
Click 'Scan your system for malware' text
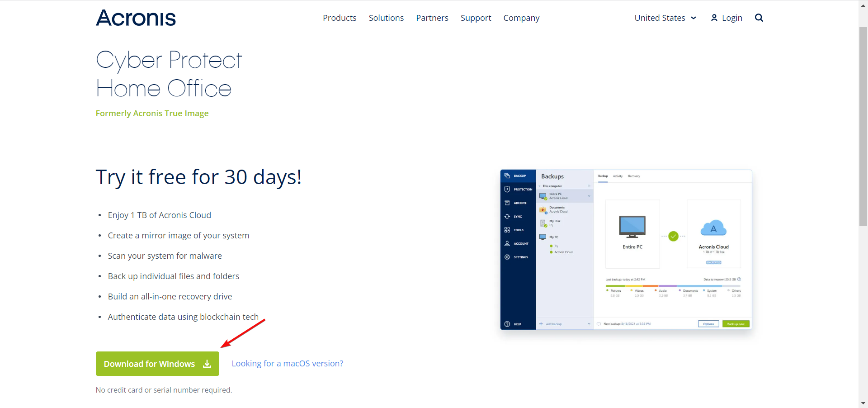pyautogui.click(x=165, y=256)
